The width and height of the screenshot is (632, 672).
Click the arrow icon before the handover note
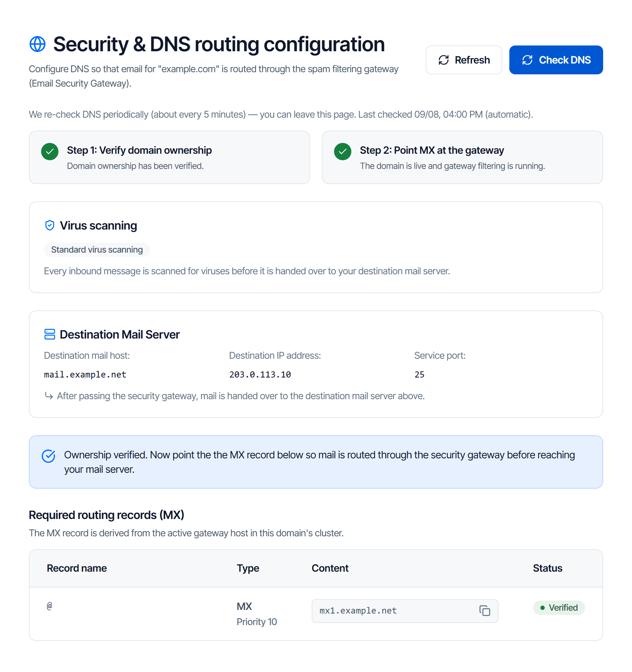click(x=49, y=396)
